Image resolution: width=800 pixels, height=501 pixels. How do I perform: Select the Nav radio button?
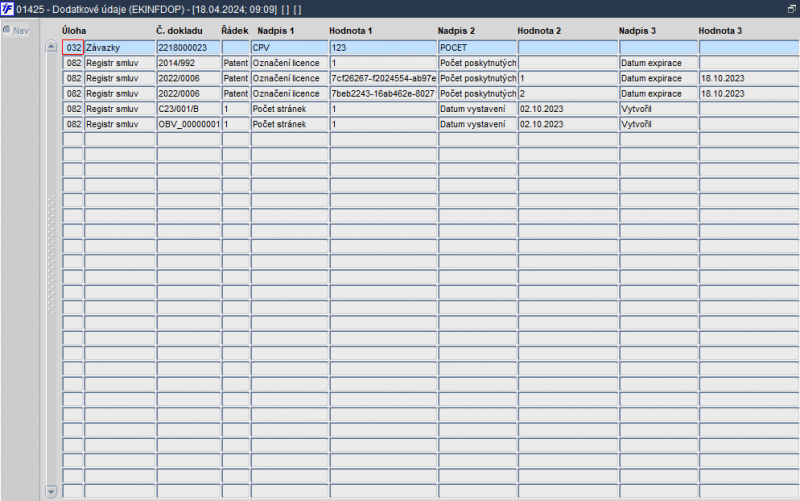point(7,30)
